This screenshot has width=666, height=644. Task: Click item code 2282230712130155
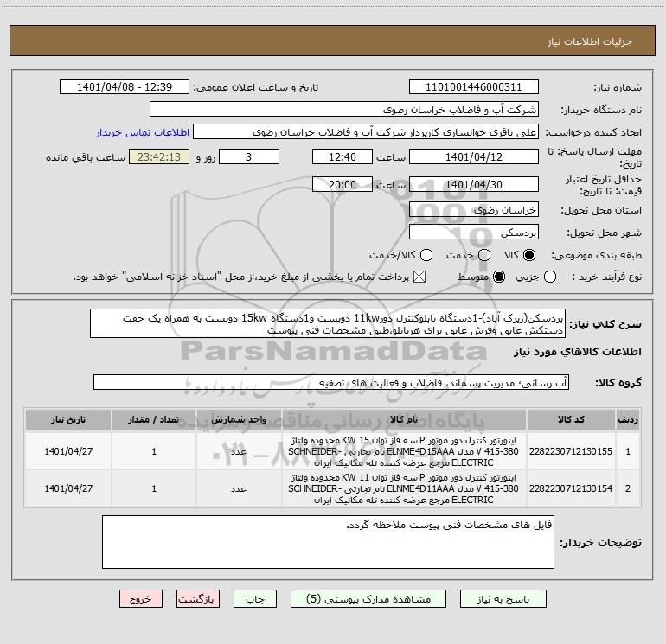[571, 451]
